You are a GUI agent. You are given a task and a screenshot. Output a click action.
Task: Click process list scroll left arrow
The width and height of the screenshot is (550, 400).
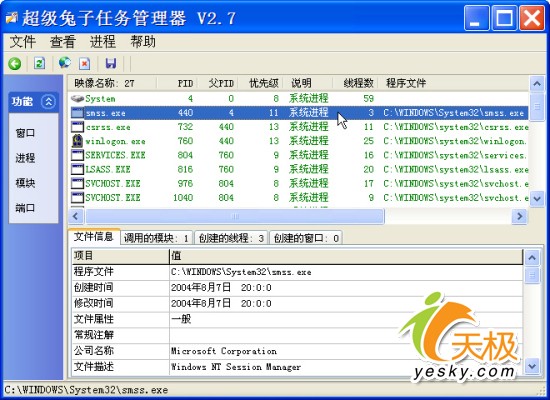[x=76, y=216]
